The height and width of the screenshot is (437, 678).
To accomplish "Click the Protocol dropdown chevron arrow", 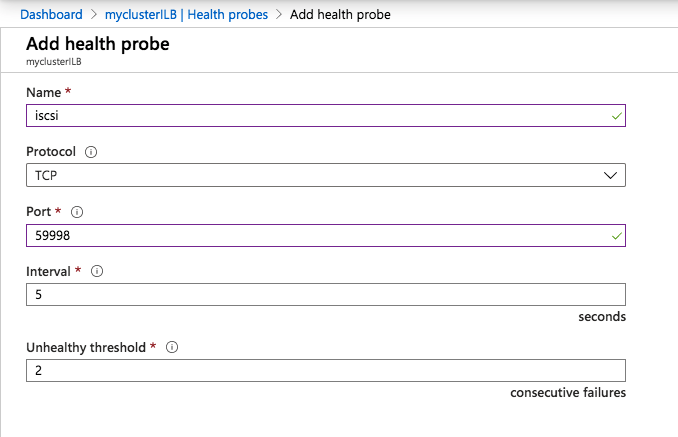I will click(610, 175).
